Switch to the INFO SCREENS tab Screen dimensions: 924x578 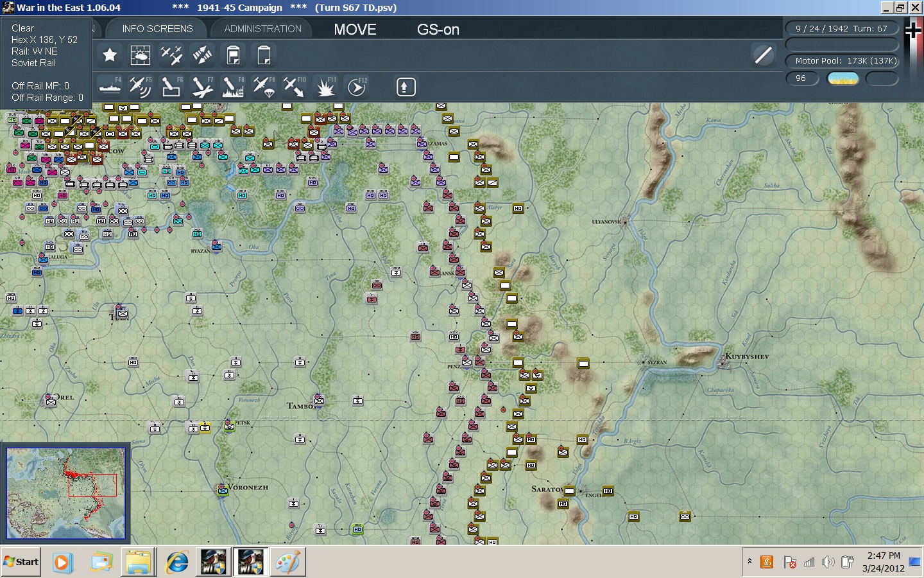click(157, 29)
